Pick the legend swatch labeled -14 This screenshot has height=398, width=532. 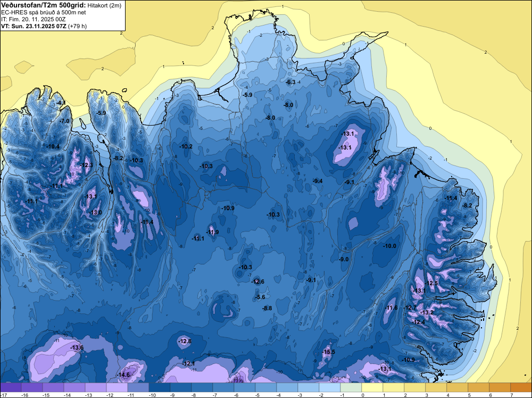[x=74, y=387]
